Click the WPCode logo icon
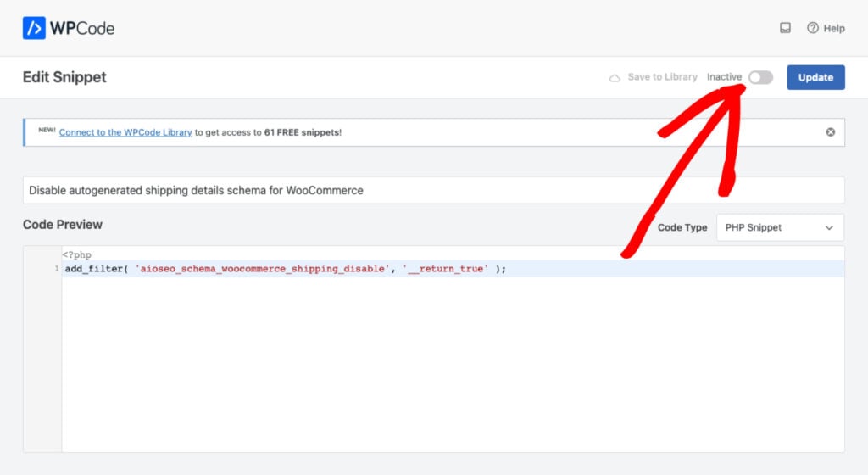868x475 pixels. click(34, 28)
